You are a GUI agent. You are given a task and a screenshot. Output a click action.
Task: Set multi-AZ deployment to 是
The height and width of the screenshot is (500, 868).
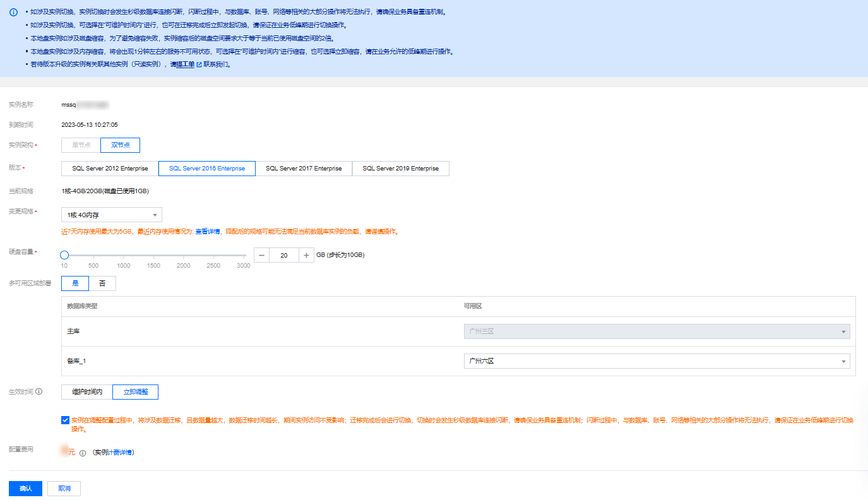click(75, 283)
